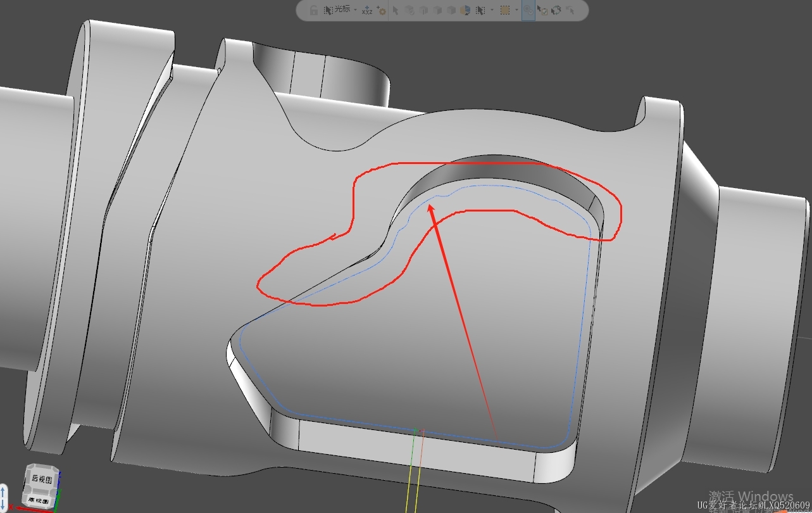Click the gear with plus sign icon
812x513 pixels.
pyautogui.click(x=382, y=10)
